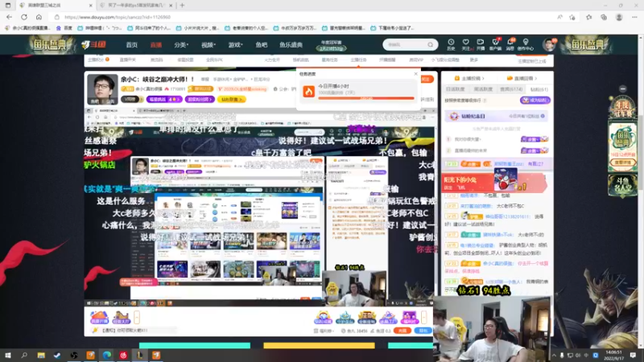Select 直播 live in navigation
Image resolution: width=644 pixels, height=362 pixels.
156,45
